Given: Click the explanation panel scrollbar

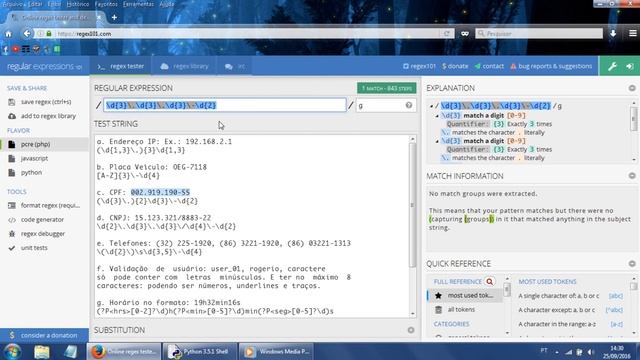Looking at the screenshot, I should [x=634, y=118].
